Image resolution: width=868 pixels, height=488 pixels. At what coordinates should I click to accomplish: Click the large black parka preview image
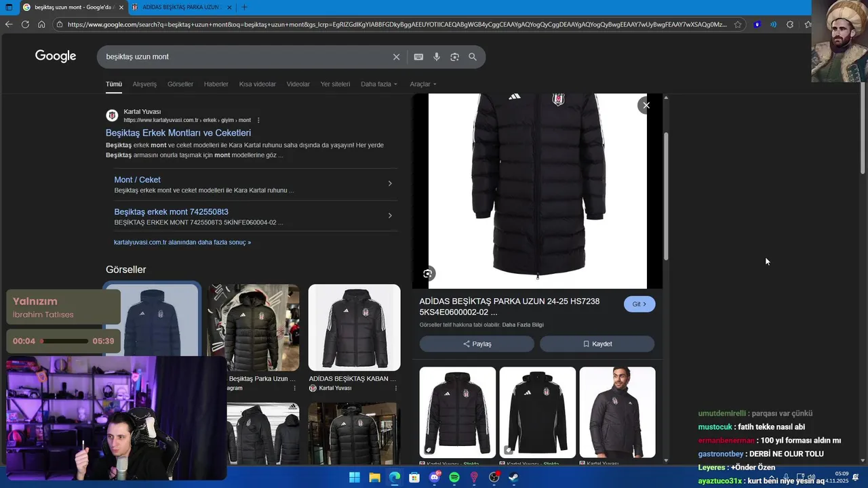[538, 191]
